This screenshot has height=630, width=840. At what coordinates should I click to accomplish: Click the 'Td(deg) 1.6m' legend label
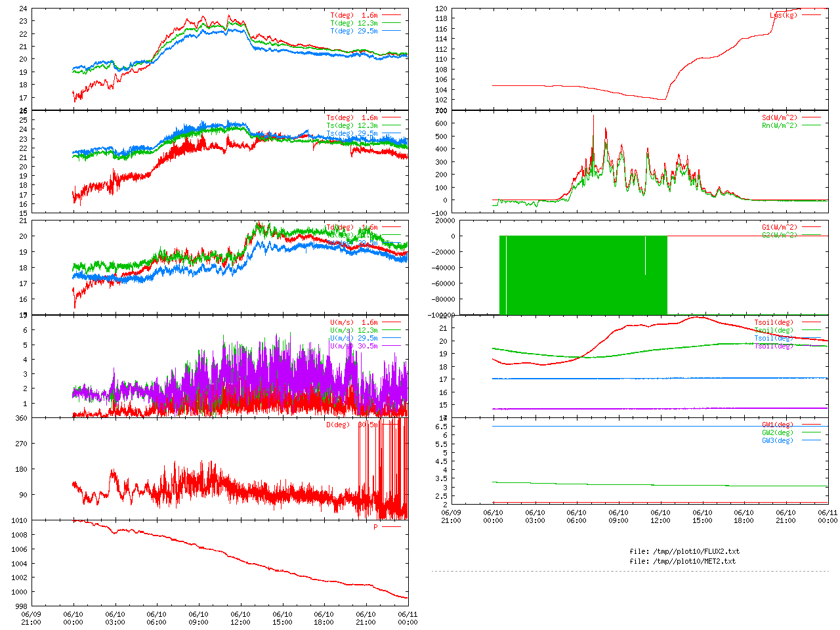tap(352, 228)
